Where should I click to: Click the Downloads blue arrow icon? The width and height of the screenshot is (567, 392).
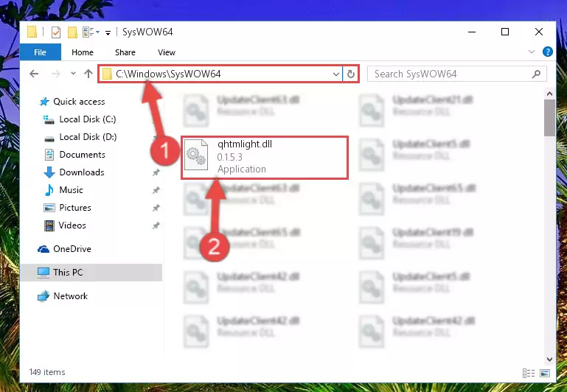[49, 172]
